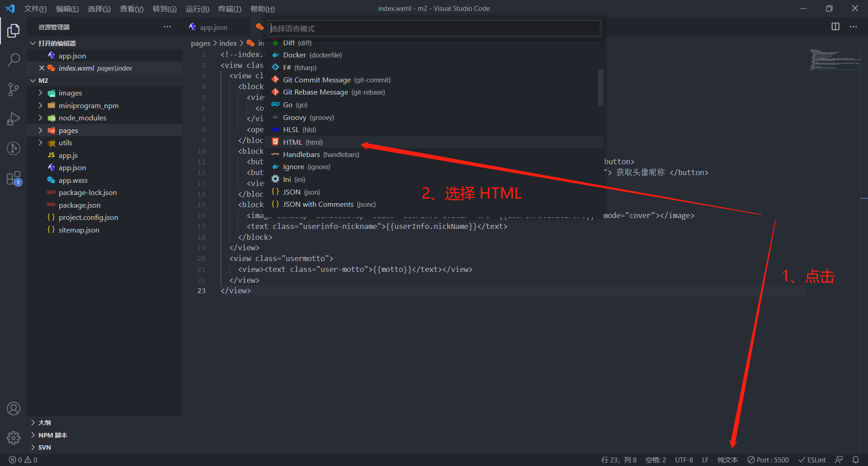Image resolution: width=868 pixels, height=466 pixels.
Task: Click LF line ending indicator
Action: coord(705,460)
